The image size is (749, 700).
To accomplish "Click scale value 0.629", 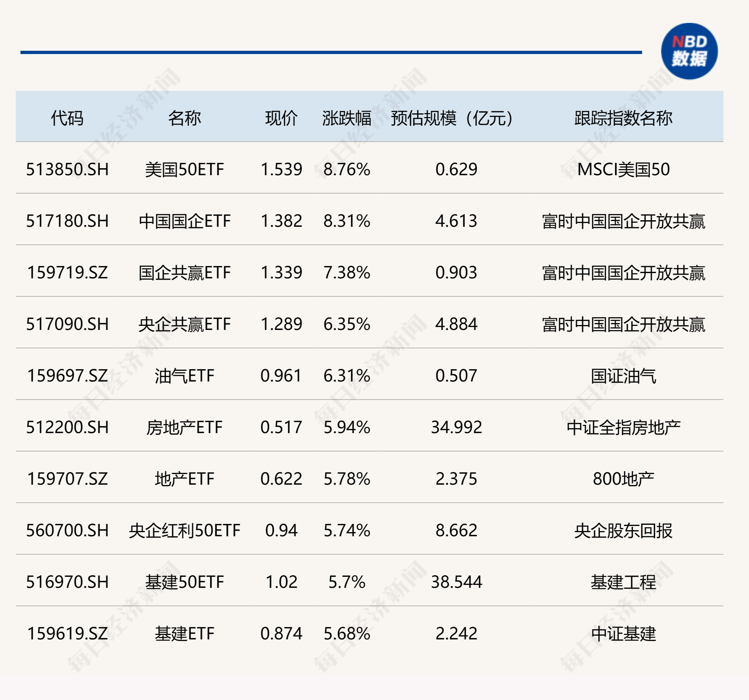I will 456,169.
